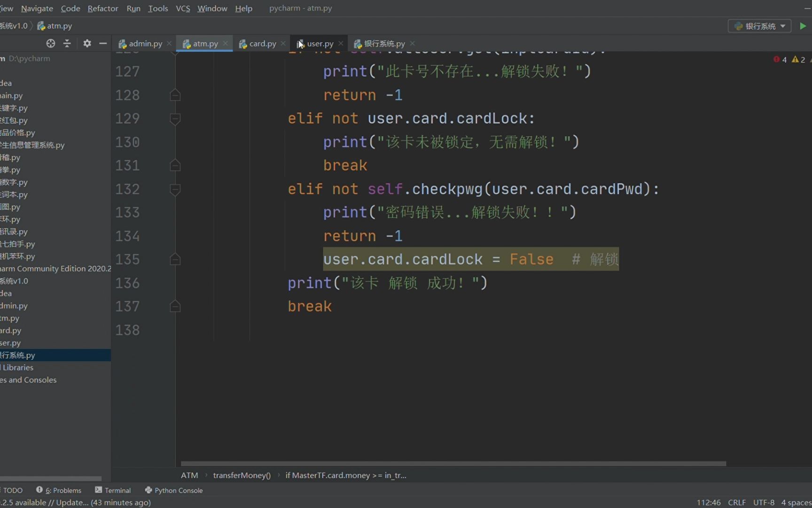Open the VCS menu
The height and width of the screenshot is (508, 812).
pyautogui.click(x=183, y=8)
